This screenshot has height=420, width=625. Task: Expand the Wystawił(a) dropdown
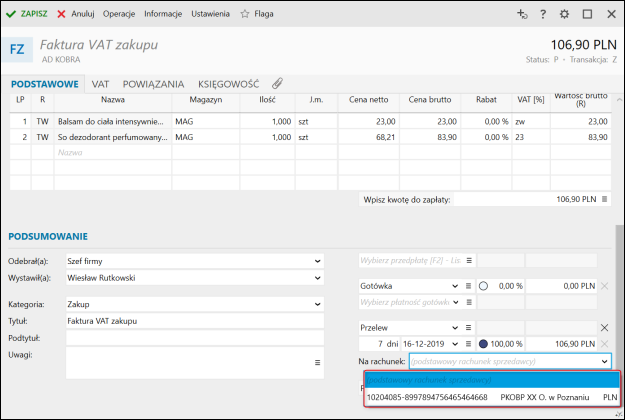pyautogui.click(x=317, y=278)
